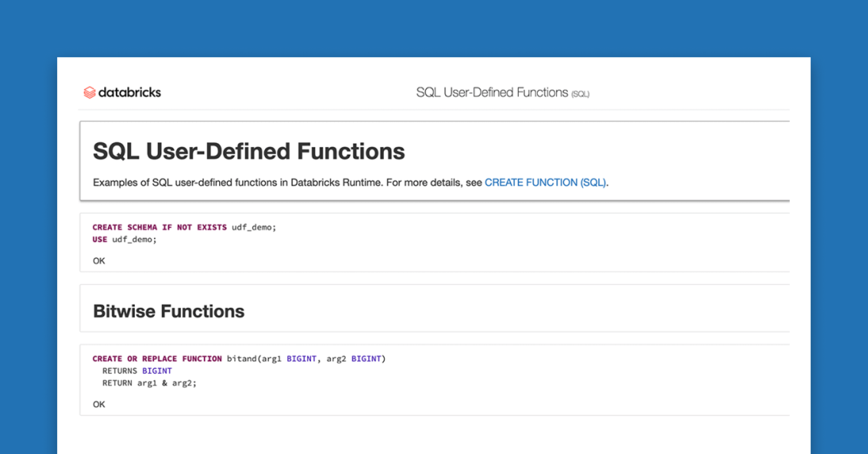The height and width of the screenshot is (454, 868).
Task: Select the Bitwise Functions heading
Action: pos(169,310)
